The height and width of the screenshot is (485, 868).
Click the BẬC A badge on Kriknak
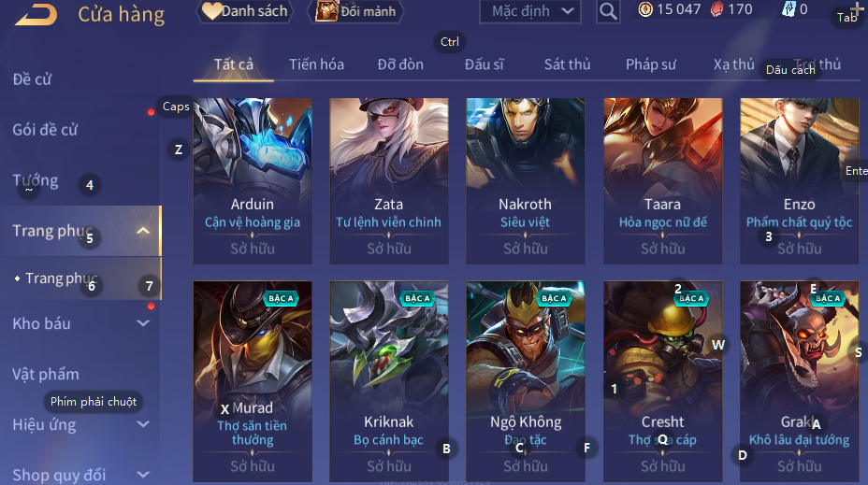click(417, 299)
